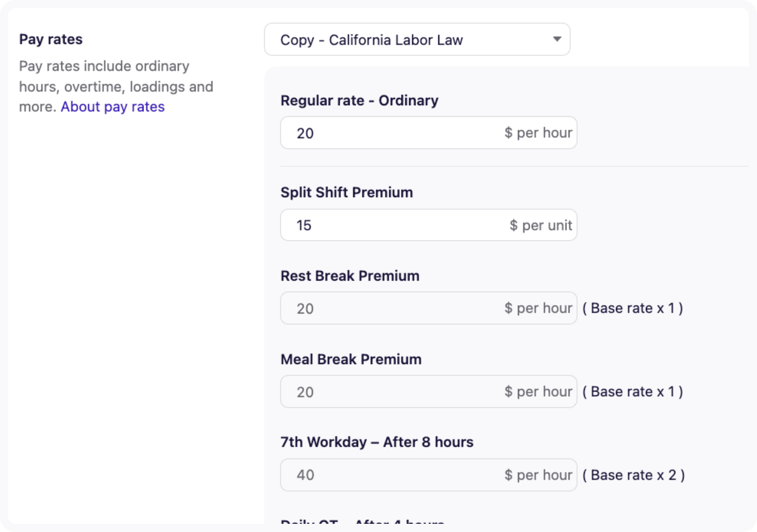Select the Rest Break Premium heading

[350, 276]
